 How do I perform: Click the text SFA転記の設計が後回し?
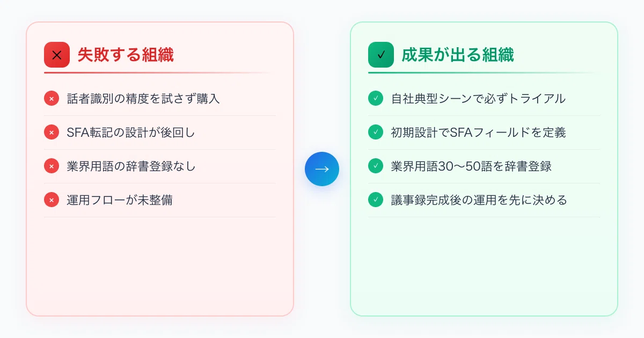pyautogui.click(x=131, y=133)
